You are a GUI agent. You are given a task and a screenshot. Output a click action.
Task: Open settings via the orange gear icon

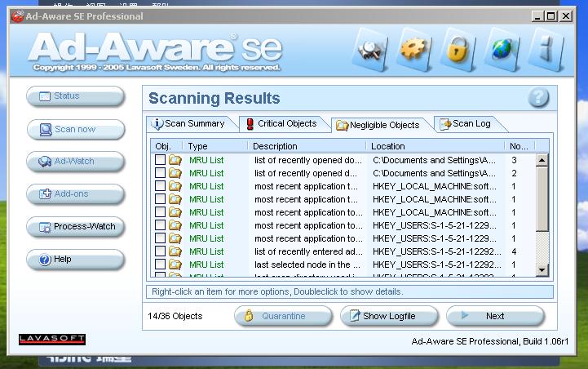[414, 51]
